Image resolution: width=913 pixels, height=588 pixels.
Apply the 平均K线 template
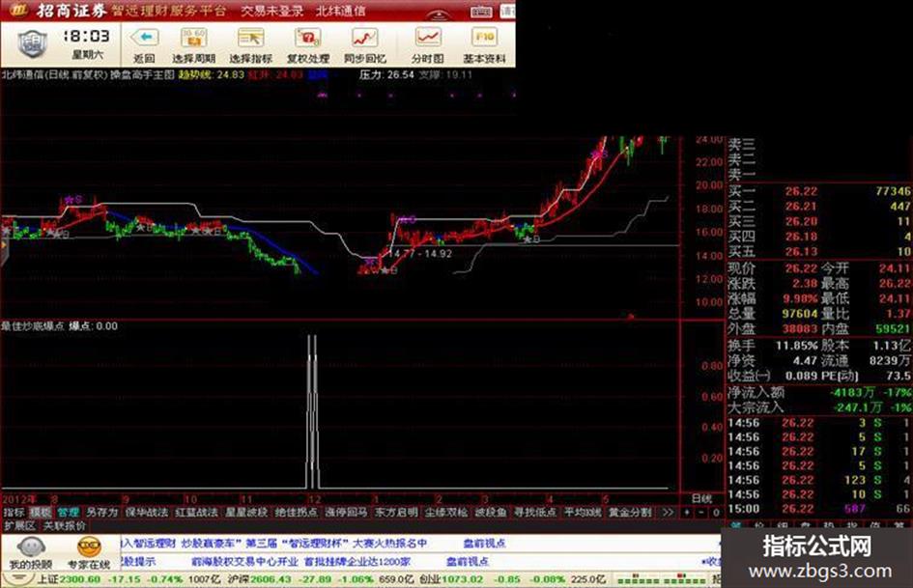583,513
